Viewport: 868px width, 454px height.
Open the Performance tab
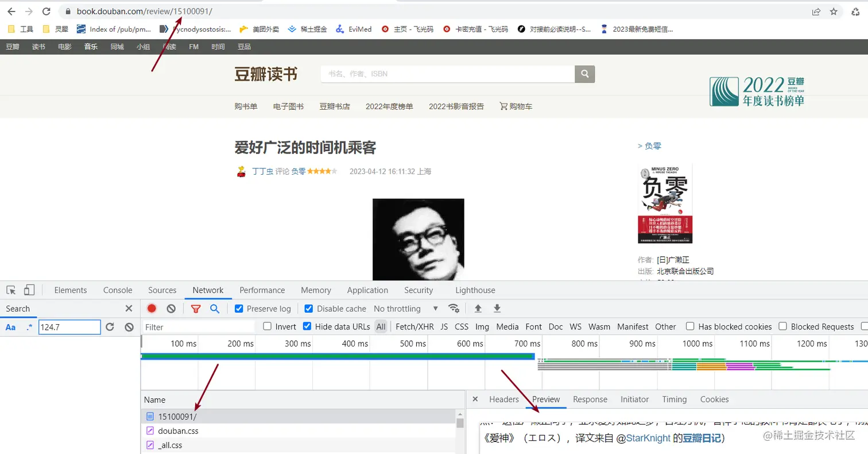(x=262, y=290)
